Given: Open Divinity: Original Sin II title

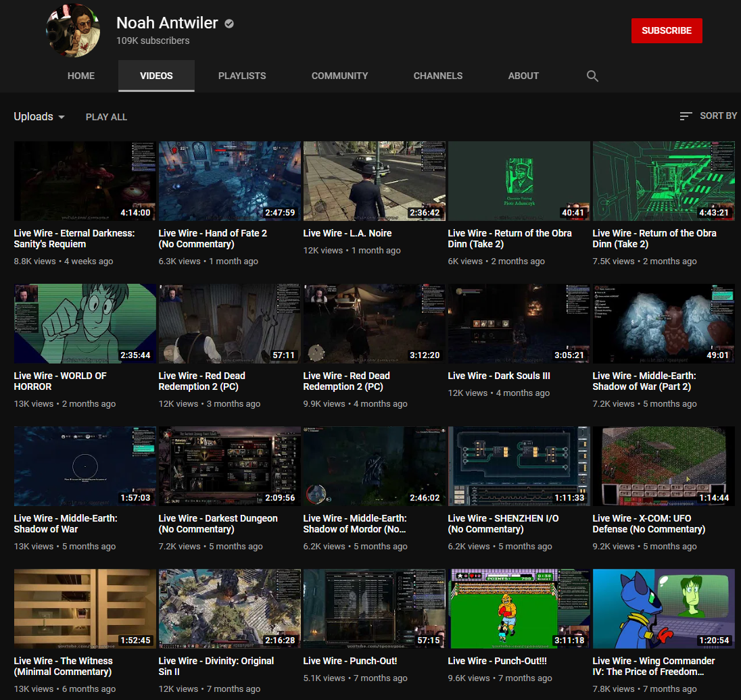Looking at the screenshot, I should [216, 666].
